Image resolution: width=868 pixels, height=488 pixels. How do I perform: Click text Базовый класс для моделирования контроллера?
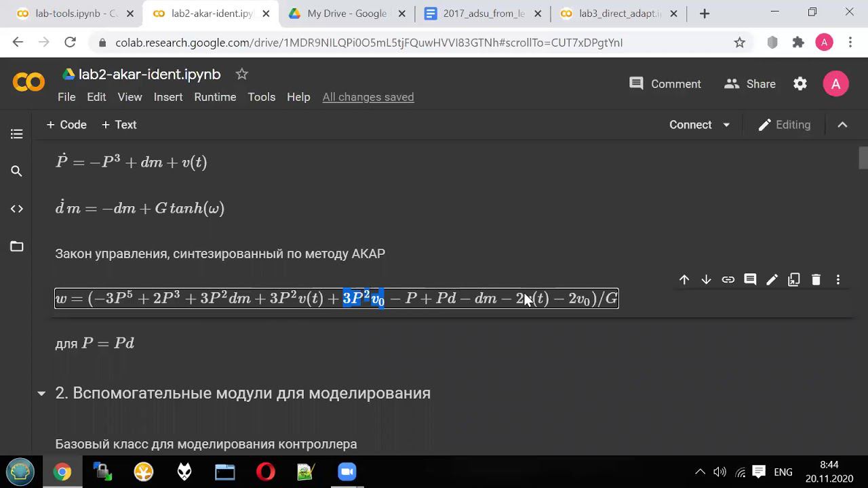206,445
